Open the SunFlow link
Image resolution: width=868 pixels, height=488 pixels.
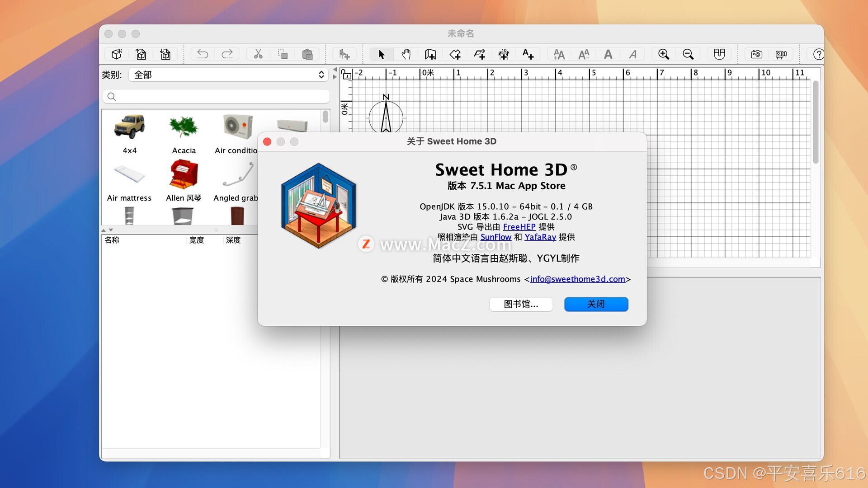495,237
